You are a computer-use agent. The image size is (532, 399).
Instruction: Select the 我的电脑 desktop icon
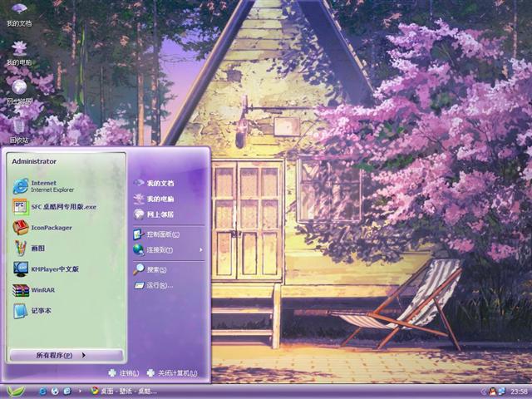pyautogui.click(x=19, y=53)
